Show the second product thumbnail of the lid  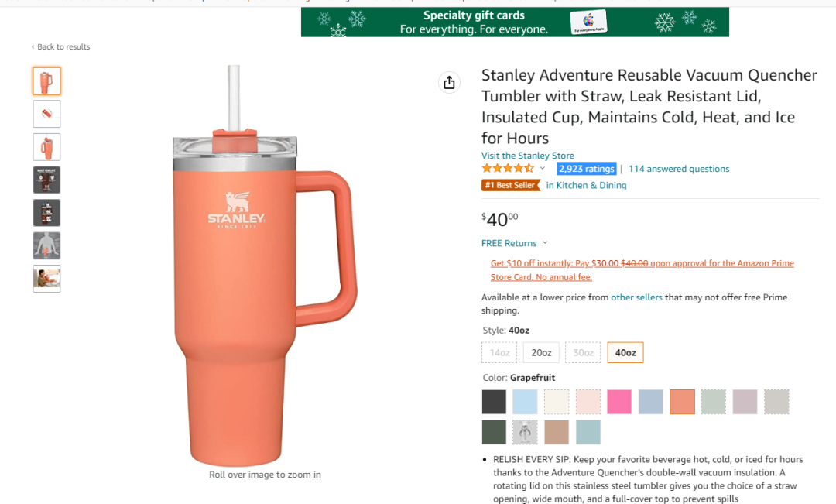click(46, 114)
